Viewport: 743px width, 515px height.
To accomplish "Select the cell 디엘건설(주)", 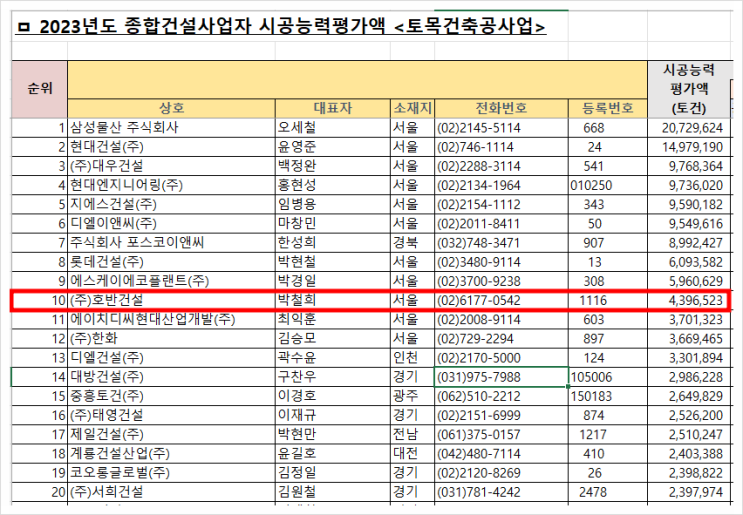I will click(172, 358).
